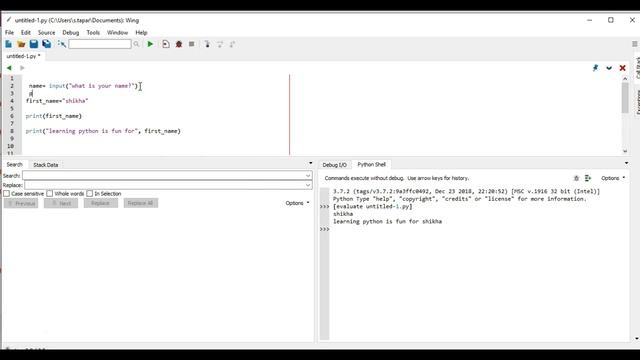Click the toolbar menu icon at far right

pyautogui.click(x=635, y=44)
